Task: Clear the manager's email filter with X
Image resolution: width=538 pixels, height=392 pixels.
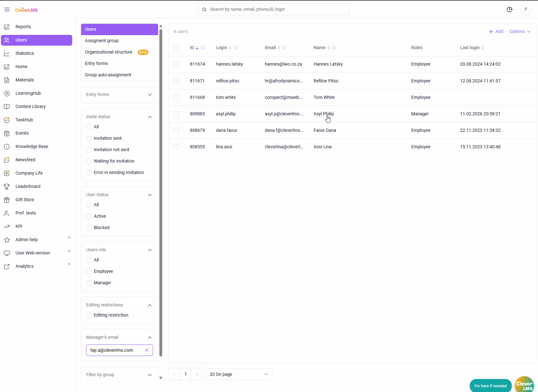Action: [147, 350]
